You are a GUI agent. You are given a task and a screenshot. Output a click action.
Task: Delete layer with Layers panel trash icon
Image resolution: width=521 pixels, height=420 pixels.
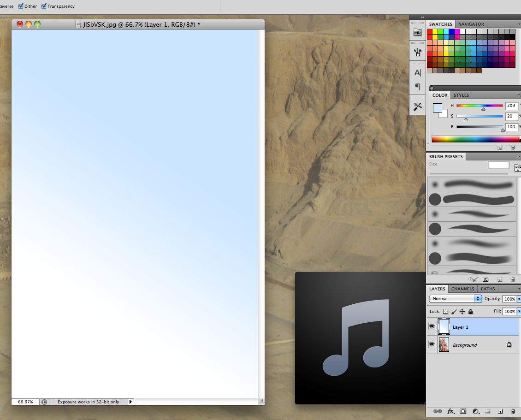click(512, 411)
